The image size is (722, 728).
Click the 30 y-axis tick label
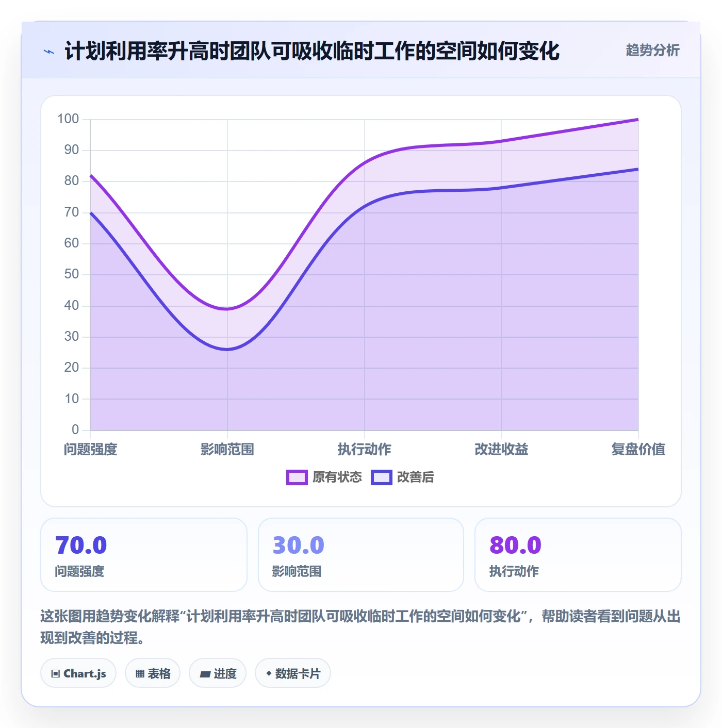pyautogui.click(x=72, y=337)
